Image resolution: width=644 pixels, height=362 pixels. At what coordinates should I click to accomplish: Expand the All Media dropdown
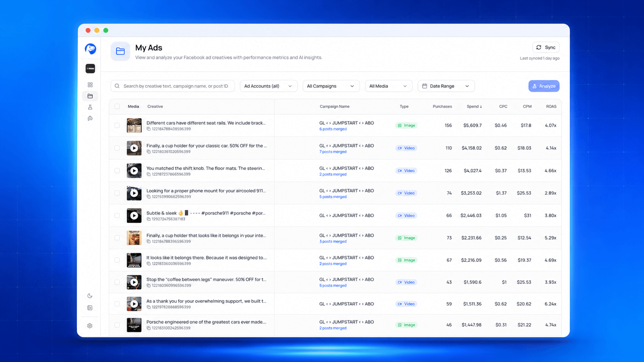(388, 86)
